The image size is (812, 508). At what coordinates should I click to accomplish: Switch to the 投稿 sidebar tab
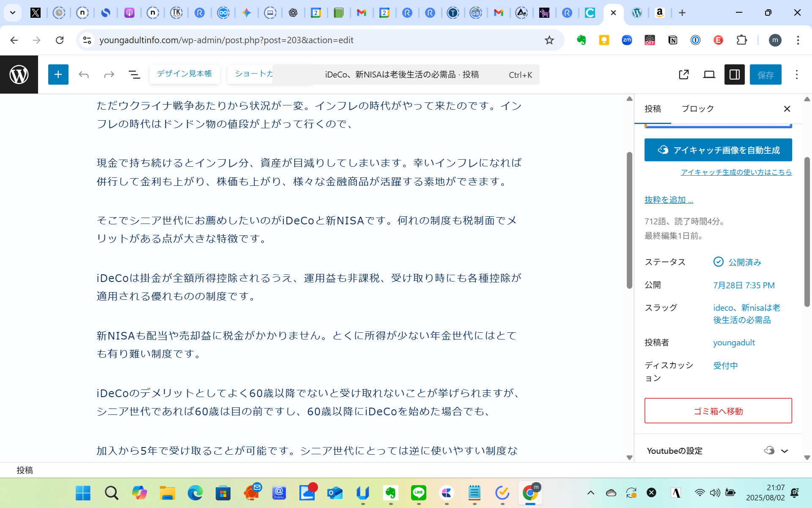pyautogui.click(x=653, y=109)
